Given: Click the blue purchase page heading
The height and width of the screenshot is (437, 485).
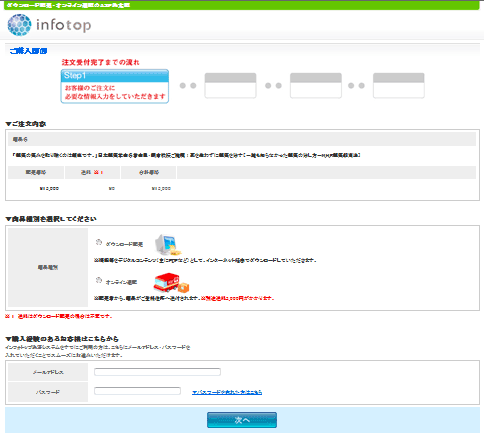Looking at the screenshot, I should tap(28, 51).
